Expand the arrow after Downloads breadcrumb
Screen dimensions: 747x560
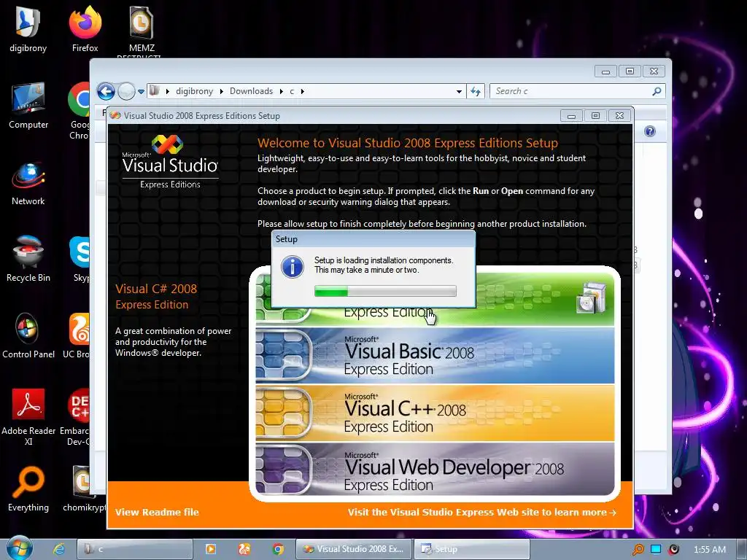tap(281, 91)
